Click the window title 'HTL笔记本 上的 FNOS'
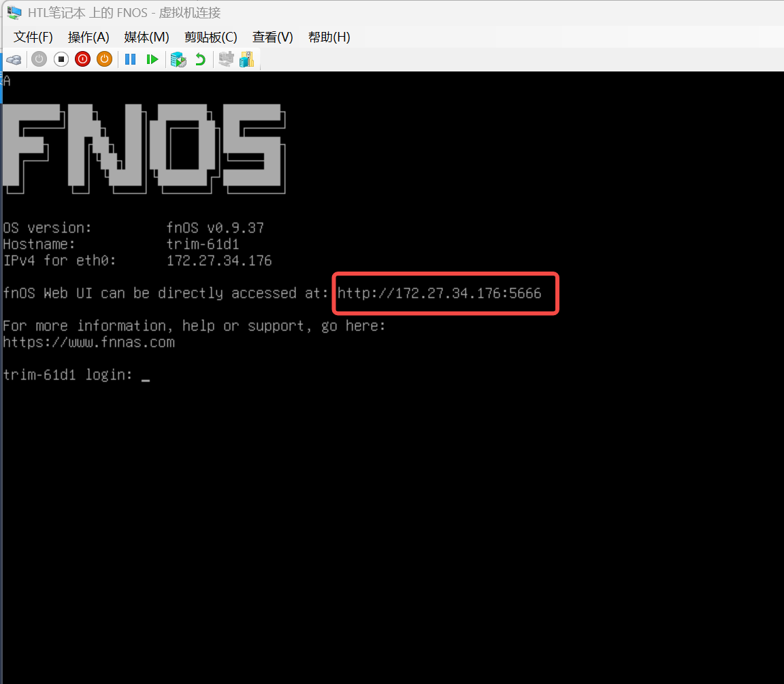Screen dimensions: 784x684 88,12
